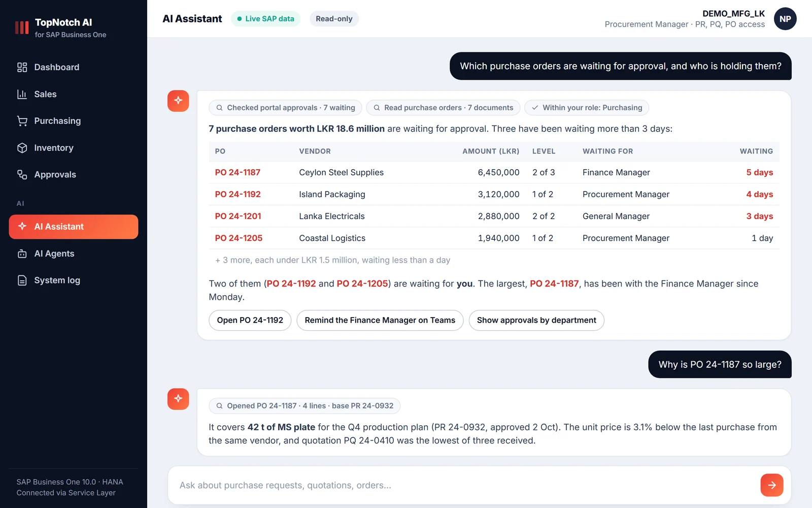Click the Purchasing cart icon
Viewport: 812px width, 508px height.
coord(22,121)
